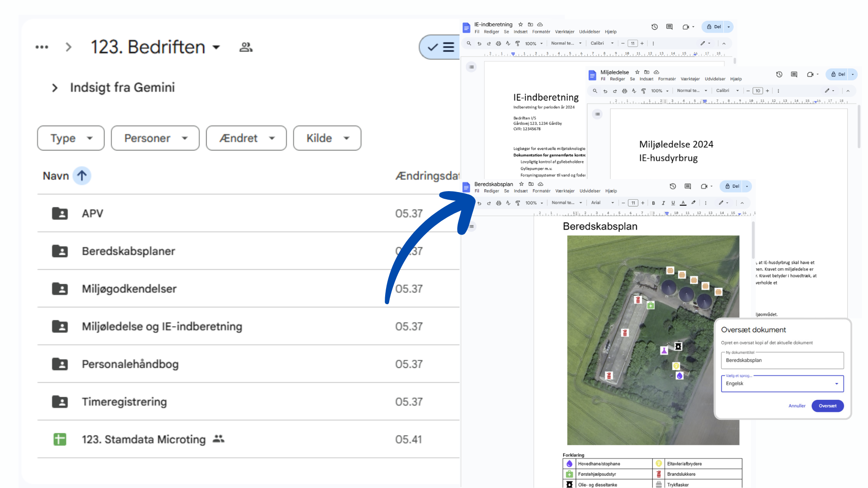This screenshot has width=868, height=488.
Task: Open Arial font dropdown in Beredskabsplan
Action: pyautogui.click(x=603, y=203)
